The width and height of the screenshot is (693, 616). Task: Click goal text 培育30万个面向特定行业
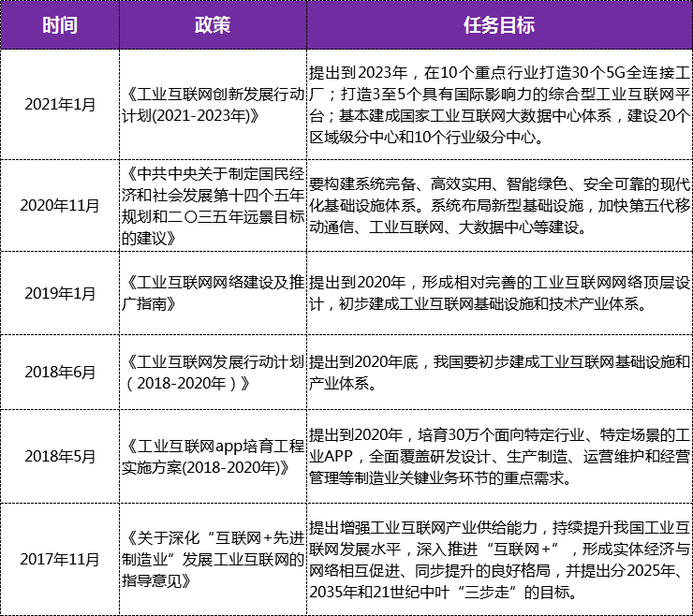coord(499,456)
